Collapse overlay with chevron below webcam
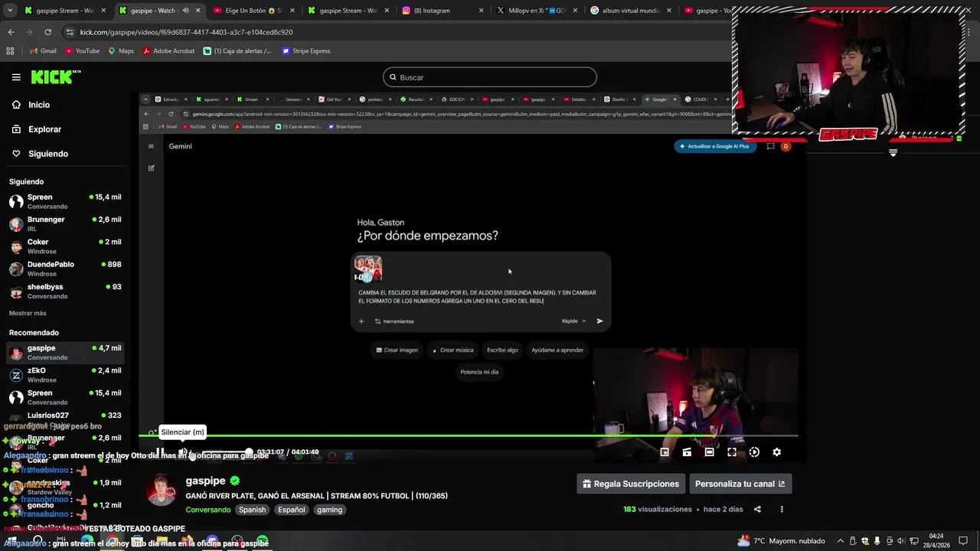This screenshot has height=551, width=980. pyautogui.click(x=893, y=153)
